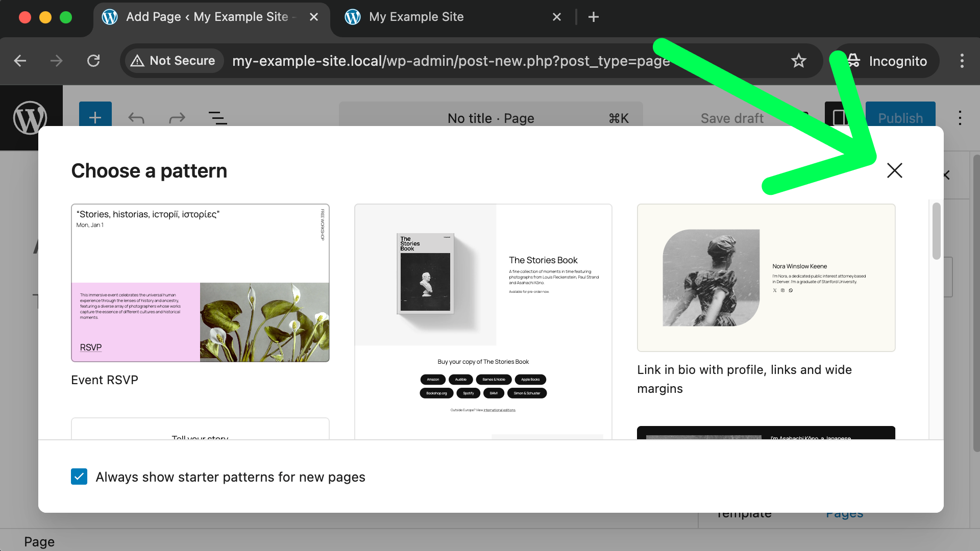
Task: Close the Choose a pattern dialog
Action: (x=894, y=170)
